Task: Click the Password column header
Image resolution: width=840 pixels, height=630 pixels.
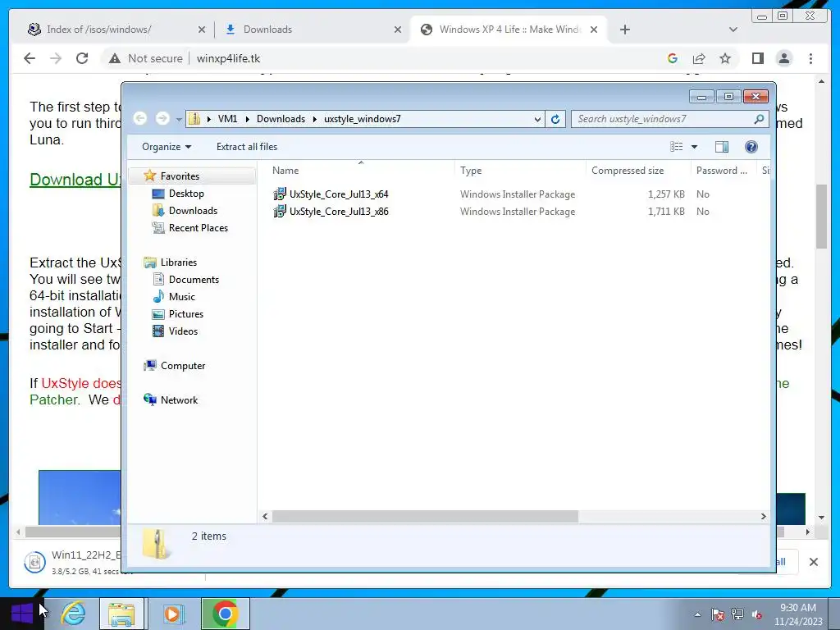Action: point(724,171)
